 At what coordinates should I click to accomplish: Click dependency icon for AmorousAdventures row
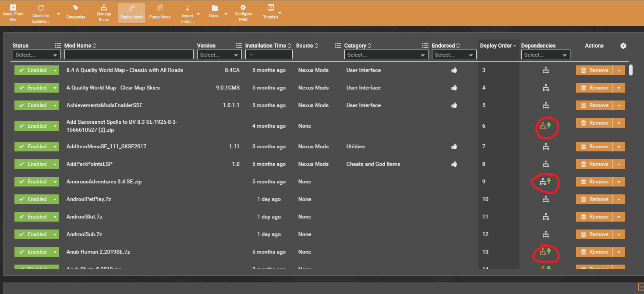coord(543,181)
